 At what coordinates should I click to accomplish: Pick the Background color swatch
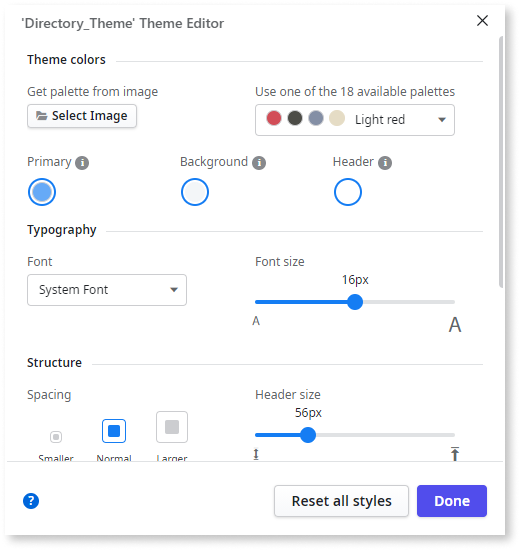[195, 192]
